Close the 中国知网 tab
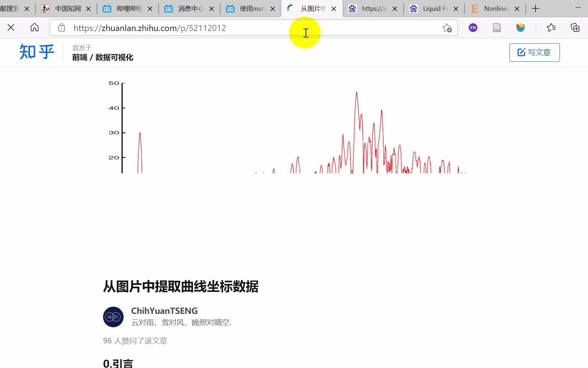This screenshot has height=368, width=588. pos(89,9)
